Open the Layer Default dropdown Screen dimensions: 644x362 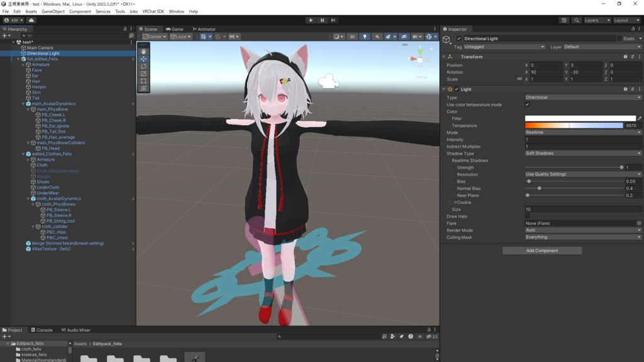pyautogui.click(x=602, y=47)
